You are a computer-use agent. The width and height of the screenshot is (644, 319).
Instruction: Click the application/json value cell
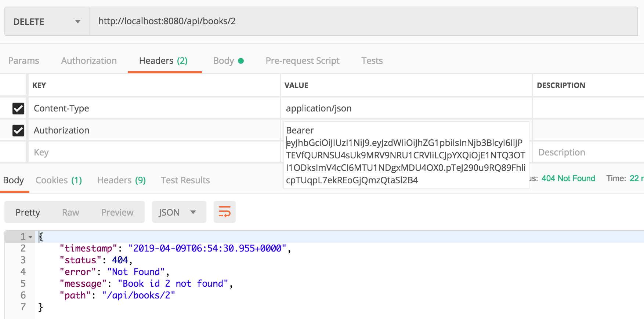[x=406, y=108]
